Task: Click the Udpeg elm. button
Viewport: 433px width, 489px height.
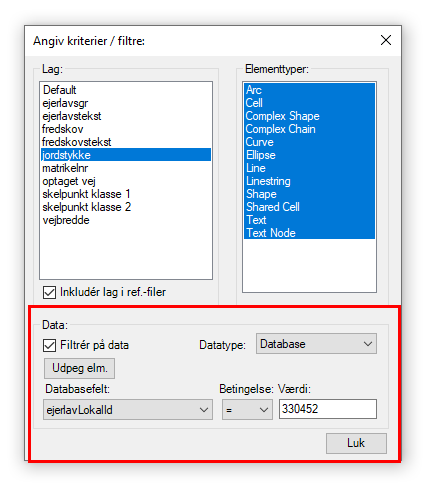Action: pos(79,368)
